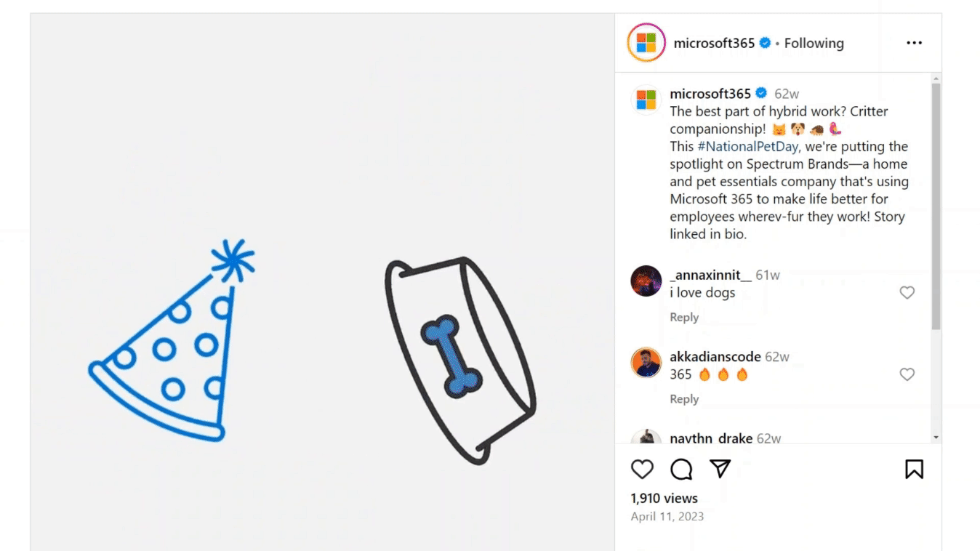980x551 pixels.
Task: Toggle the Following button
Action: (x=814, y=43)
